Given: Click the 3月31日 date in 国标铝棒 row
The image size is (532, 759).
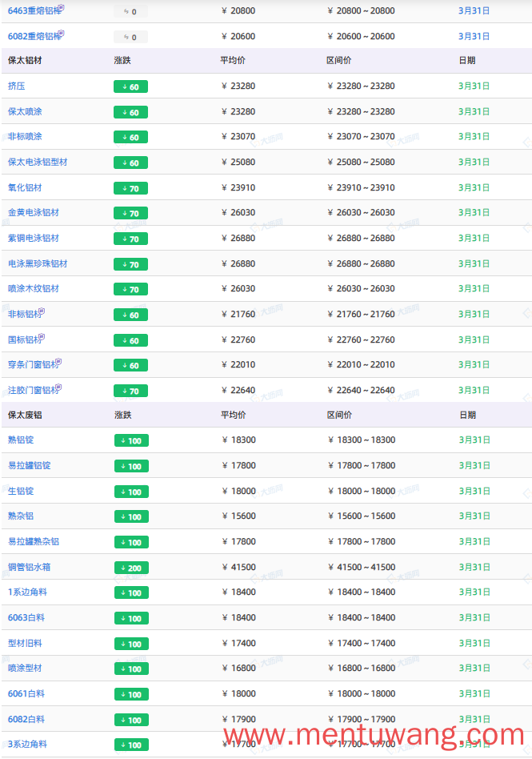Looking at the screenshot, I should click(474, 339).
